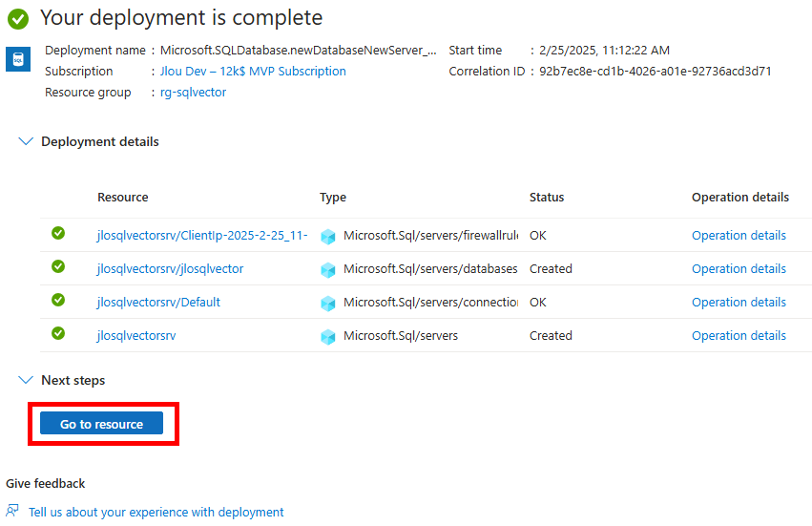Open jlosqlvectorsrv/ClientIp-2025-2-25 firewall resource link
The width and height of the screenshot is (812, 526).
tap(202, 235)
